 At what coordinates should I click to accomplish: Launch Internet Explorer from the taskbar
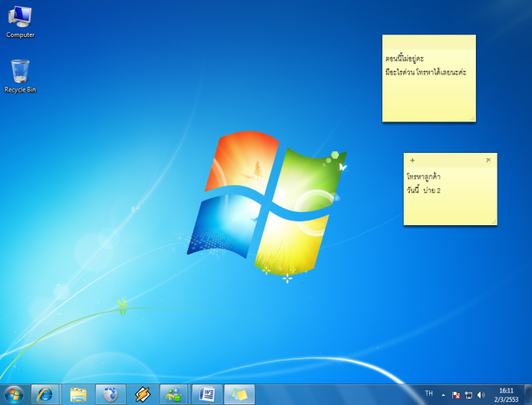click(x=45, y=394)
